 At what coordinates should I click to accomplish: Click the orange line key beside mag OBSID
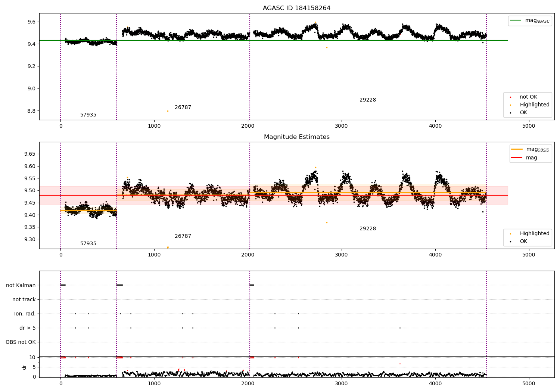(517, 149)
